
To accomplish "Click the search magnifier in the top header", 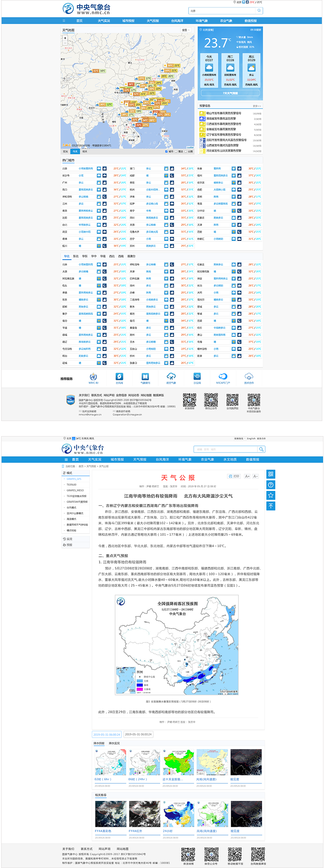I will point(259,11).
